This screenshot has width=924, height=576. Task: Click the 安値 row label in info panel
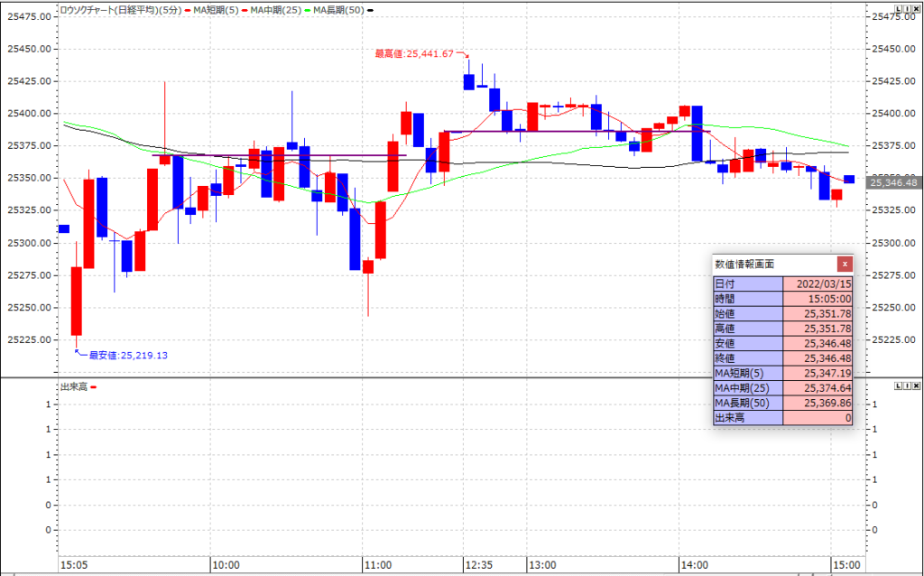click(x=748, y=343)
